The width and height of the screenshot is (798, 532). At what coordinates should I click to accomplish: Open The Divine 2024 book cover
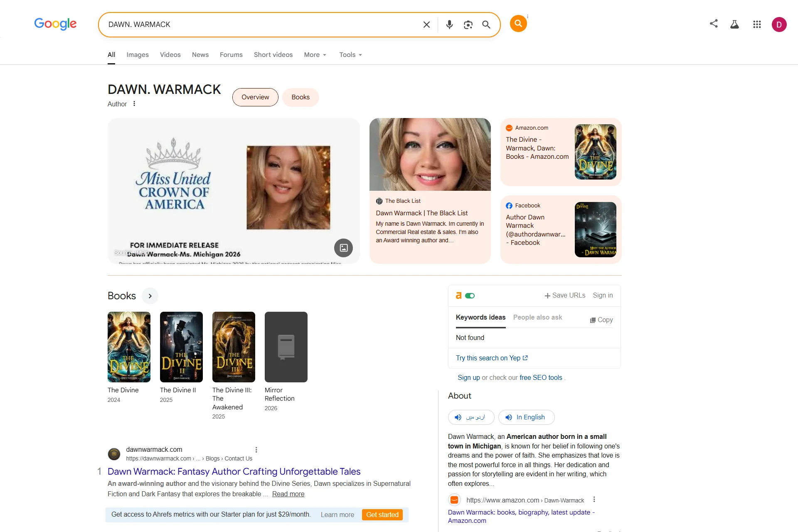tap(129, 347)
